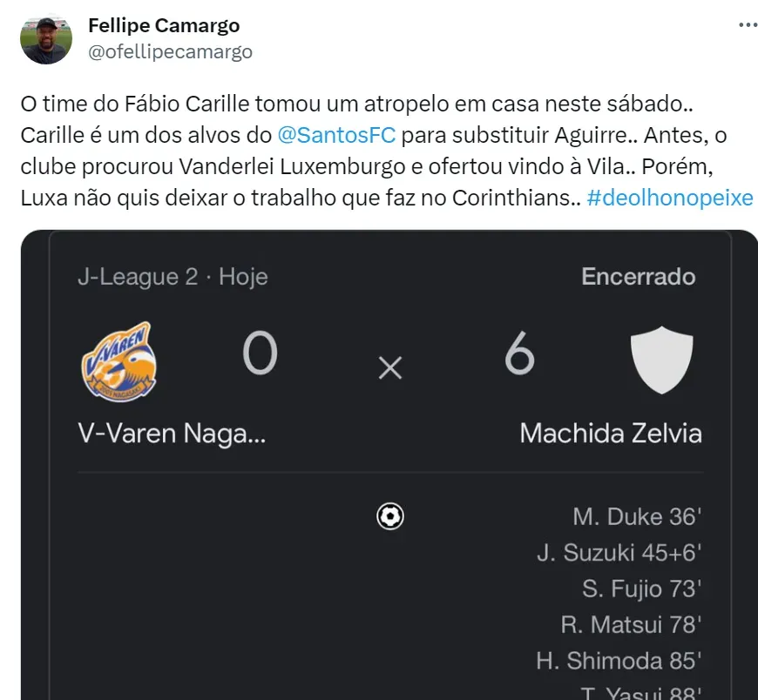
Task: Select the Machida Zelvia team name
Action: tap(610, 433)
